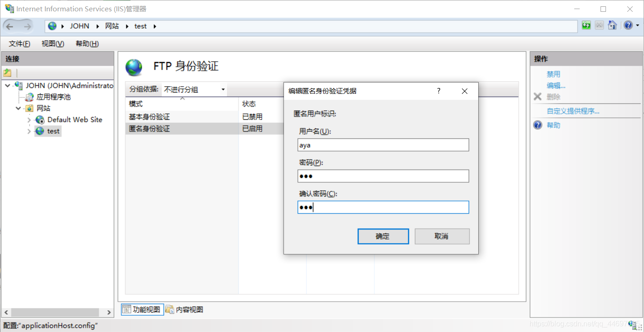Click the arrow after 网站 in the address bar
644x332 pixels.
point(127,26)
